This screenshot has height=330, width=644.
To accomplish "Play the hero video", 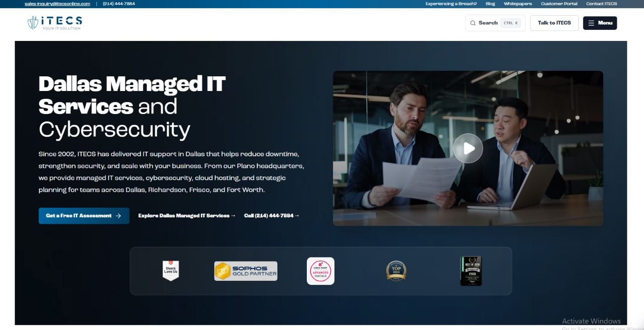I will (x=468, y=148).
